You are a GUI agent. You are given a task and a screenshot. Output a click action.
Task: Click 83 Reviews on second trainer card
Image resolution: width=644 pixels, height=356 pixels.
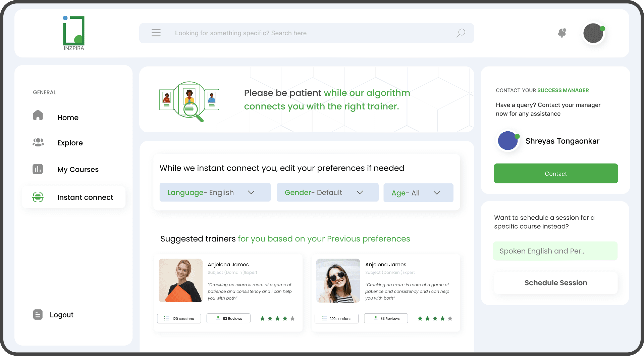[386, 318]
